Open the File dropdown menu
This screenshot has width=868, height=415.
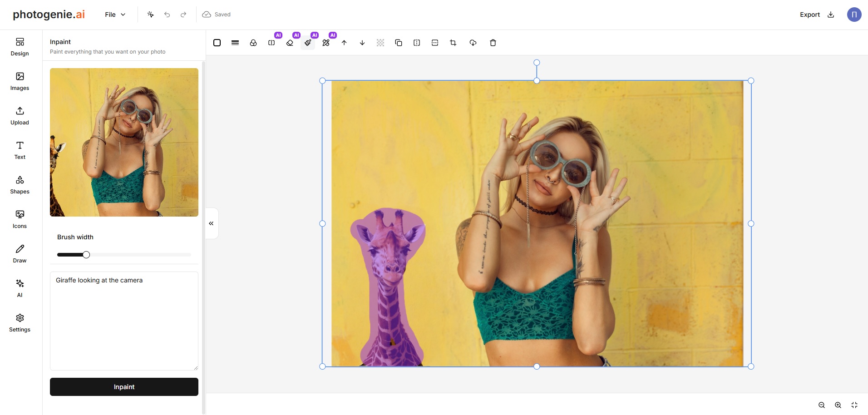pyautogui.click(x=115, y=15)
